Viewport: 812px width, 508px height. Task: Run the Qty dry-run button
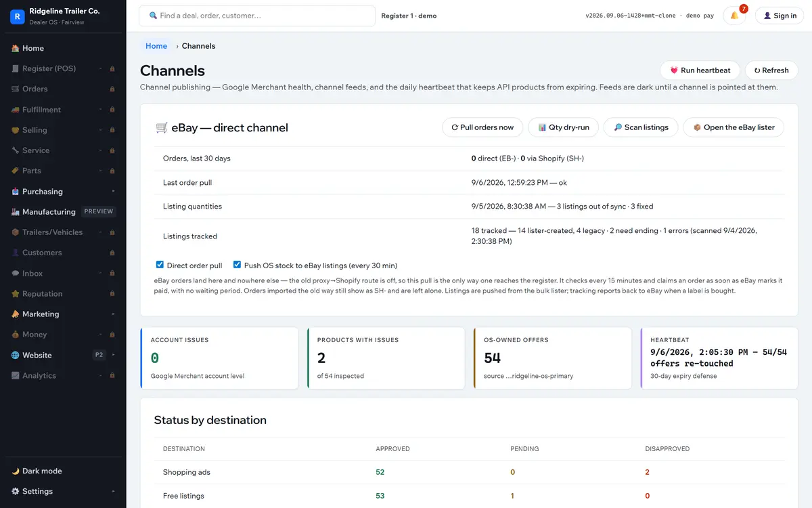tap(564, 127)
